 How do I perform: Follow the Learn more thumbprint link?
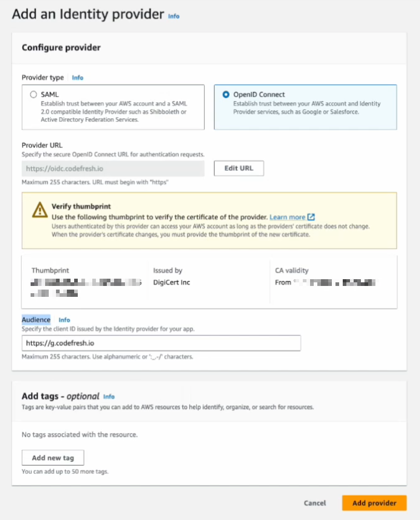coord(287,217)
